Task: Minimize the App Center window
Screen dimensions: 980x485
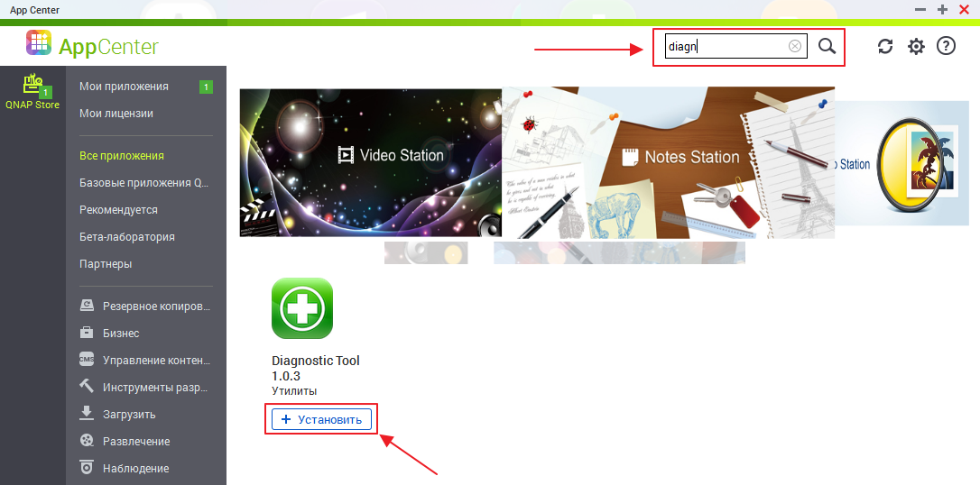Action: pyautogui.click(x=920, y=9)
